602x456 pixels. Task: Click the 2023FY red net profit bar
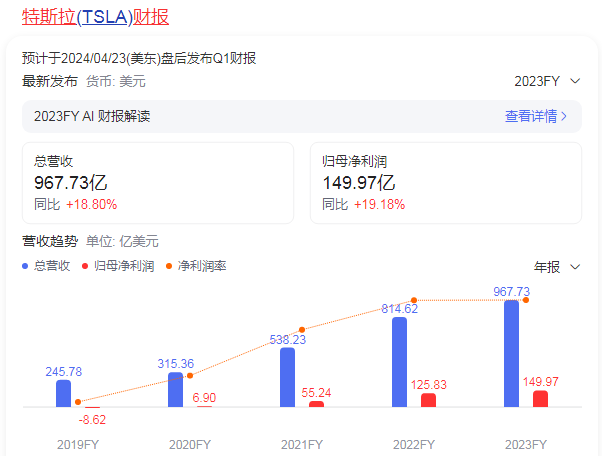[541, 399]
